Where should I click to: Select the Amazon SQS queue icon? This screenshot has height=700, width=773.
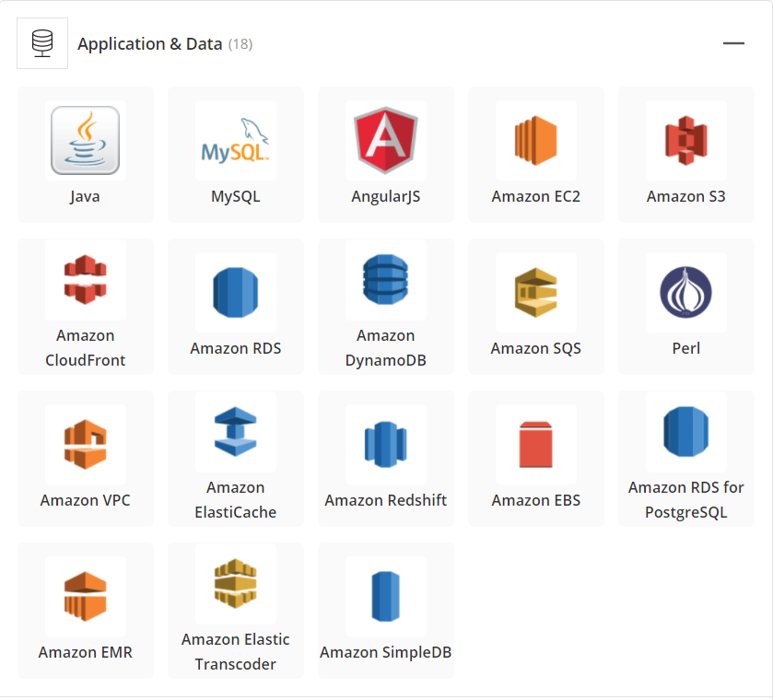point(535,292)
